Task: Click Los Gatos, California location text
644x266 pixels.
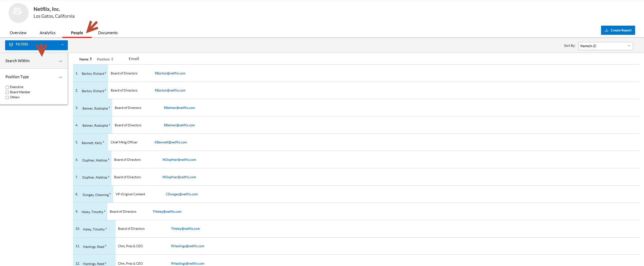Action: pos(54,16)
